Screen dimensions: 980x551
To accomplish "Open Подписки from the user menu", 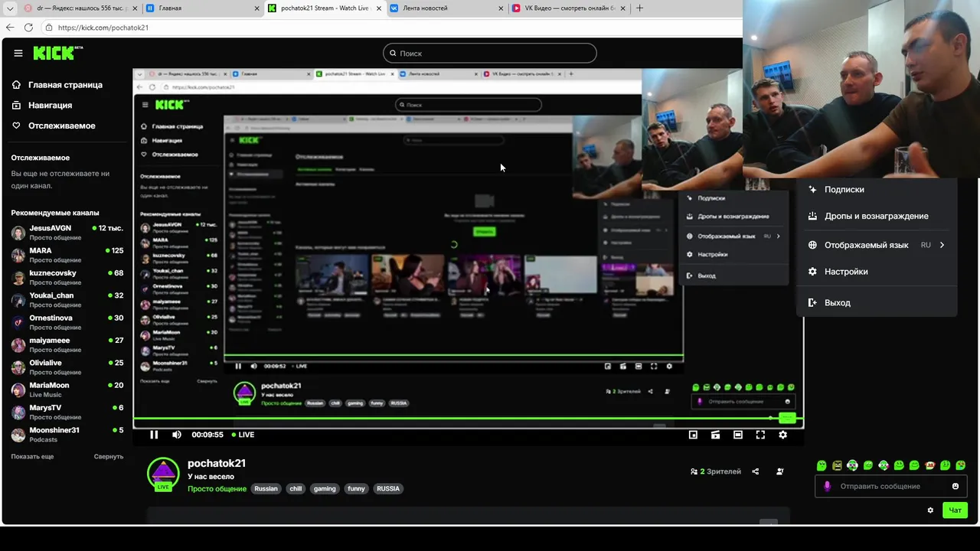I will 877,190.
